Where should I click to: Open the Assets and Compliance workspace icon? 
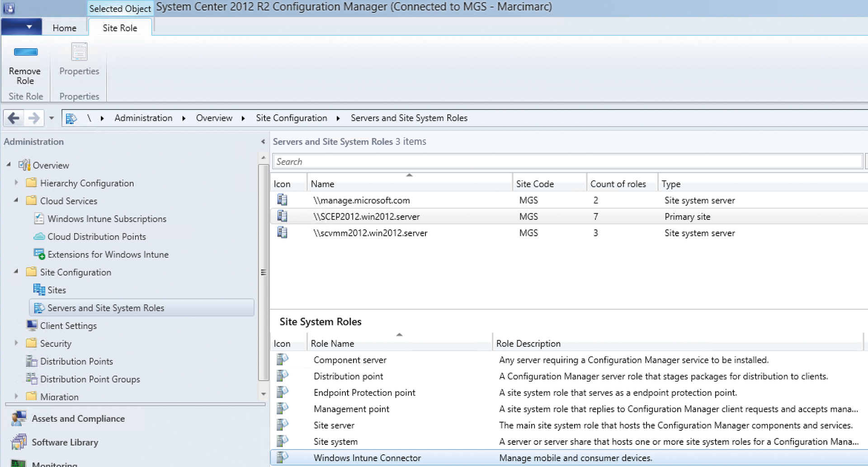pyautogui.click(x=18, y=419)
